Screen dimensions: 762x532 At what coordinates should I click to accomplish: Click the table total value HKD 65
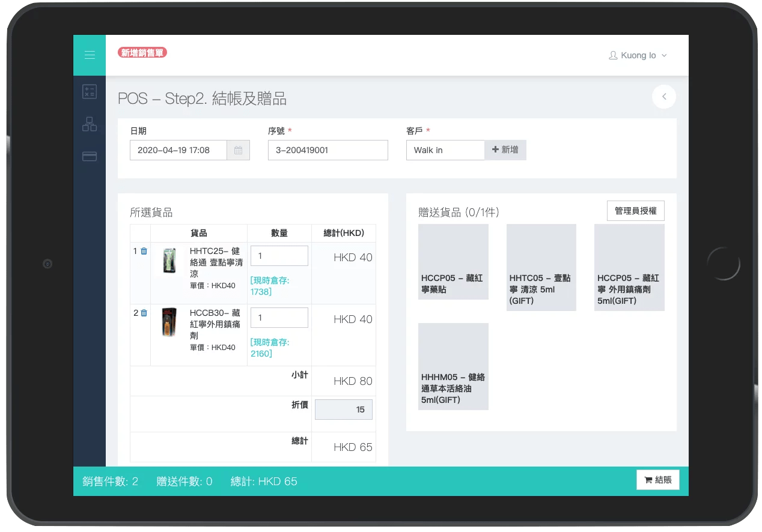pos(353,447)
